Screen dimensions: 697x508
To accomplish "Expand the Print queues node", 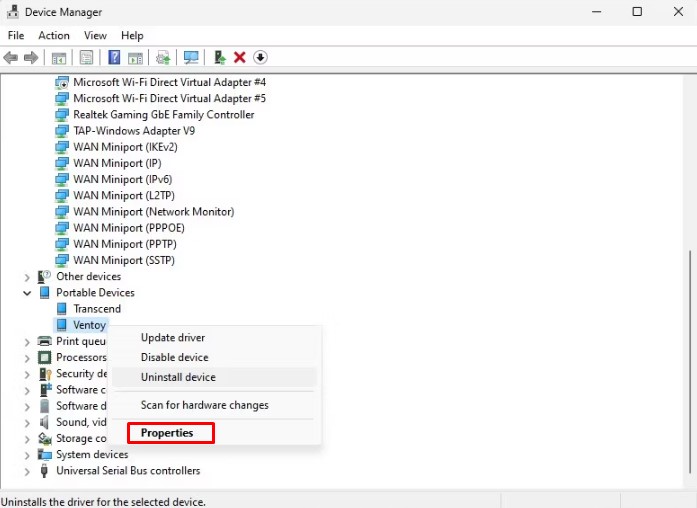I will click(x=27, y=342).
